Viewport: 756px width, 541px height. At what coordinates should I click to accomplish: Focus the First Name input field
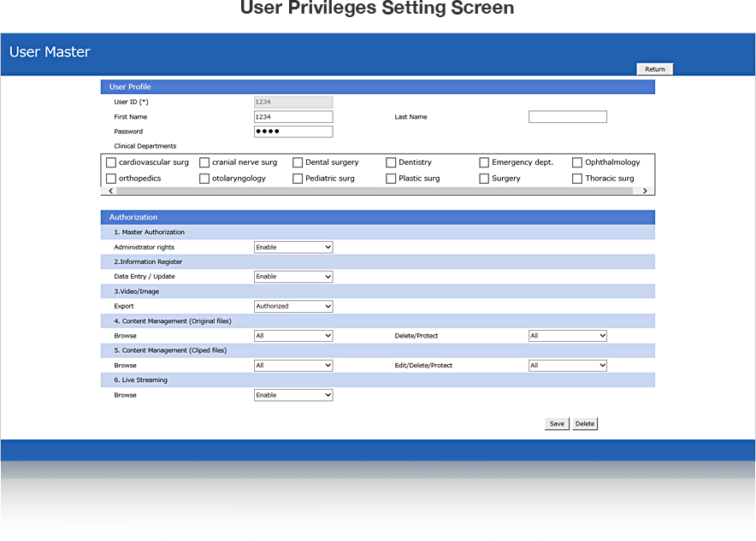click(x=293, y=117)
